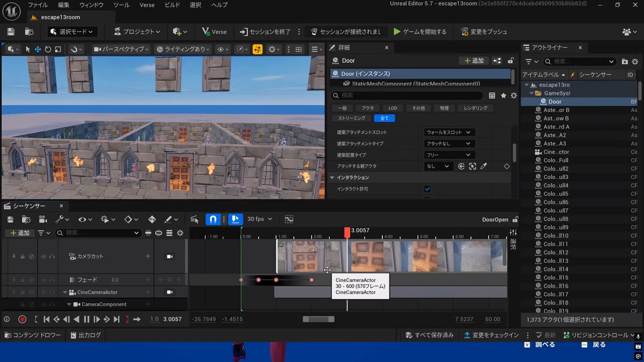The width and height of the screenshot is (644, 362).
Task: Save the level with the main toolbar disk icon
Action: [11, 32]
